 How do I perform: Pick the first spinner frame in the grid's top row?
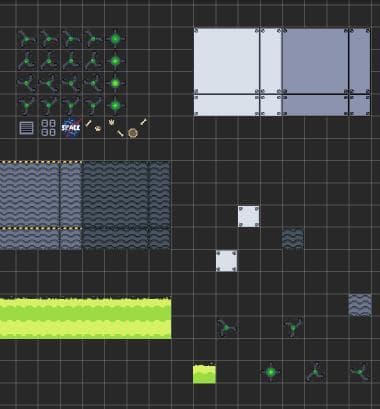click(26, 39)
